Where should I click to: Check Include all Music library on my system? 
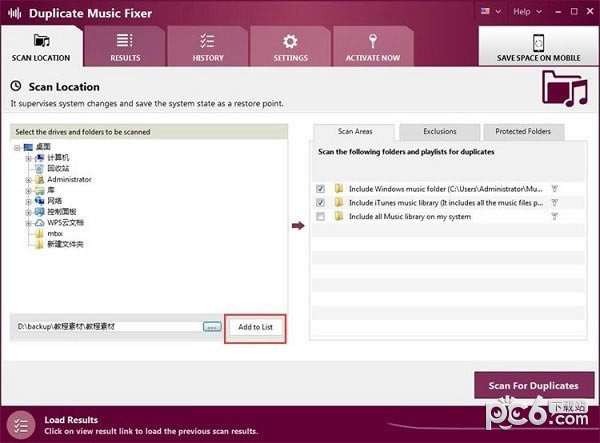click(x=320, y=216)
